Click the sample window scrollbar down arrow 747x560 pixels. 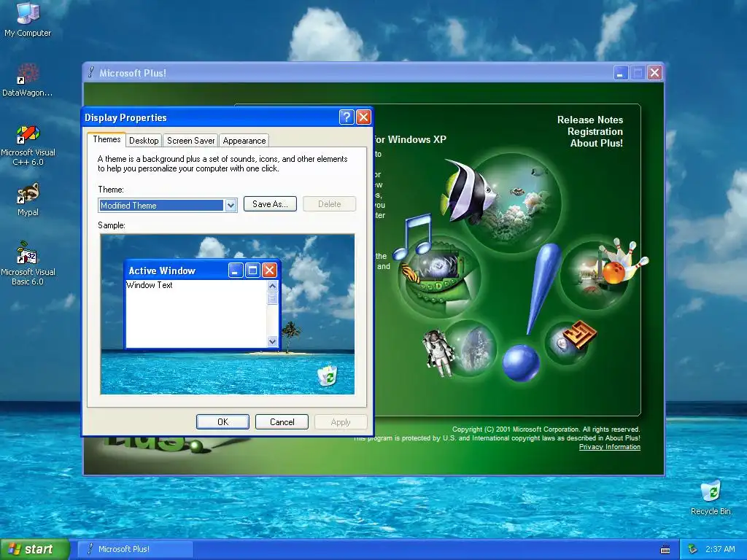coord(273,341)
